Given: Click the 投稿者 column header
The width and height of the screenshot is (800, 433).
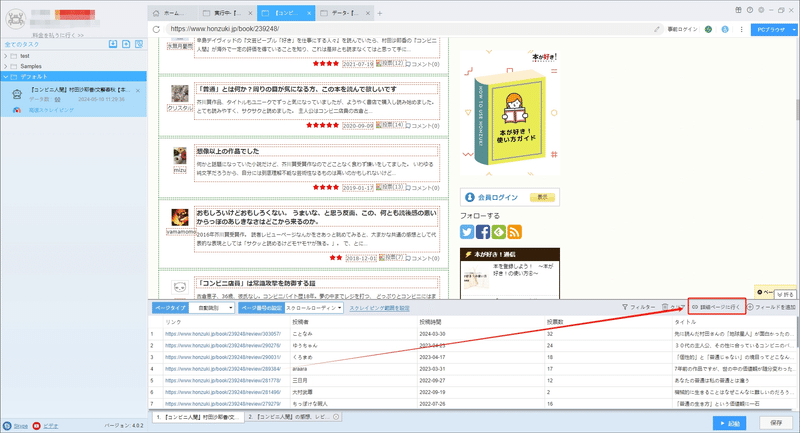Looking at the screenshot, I should [300, 322].
